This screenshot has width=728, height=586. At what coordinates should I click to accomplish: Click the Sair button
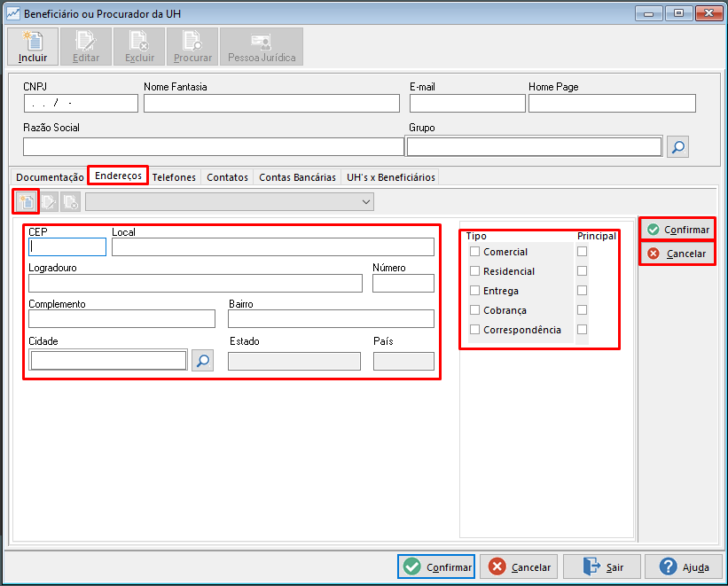(602, 567)
